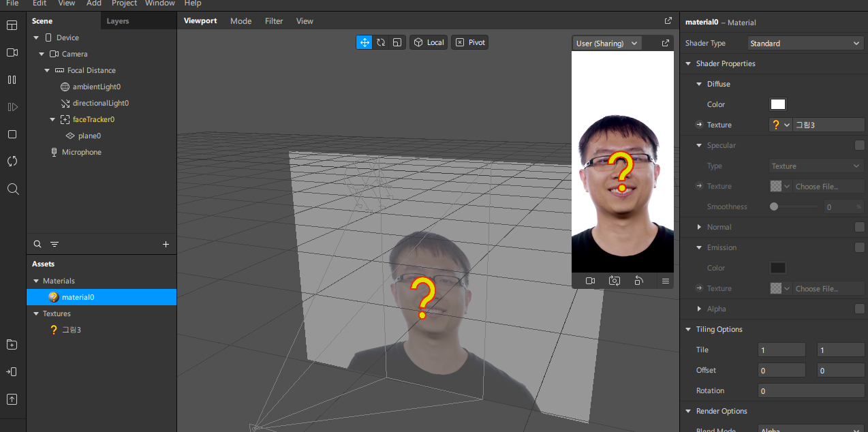Click Choose File for Emission texture

[x=828, y=288]
